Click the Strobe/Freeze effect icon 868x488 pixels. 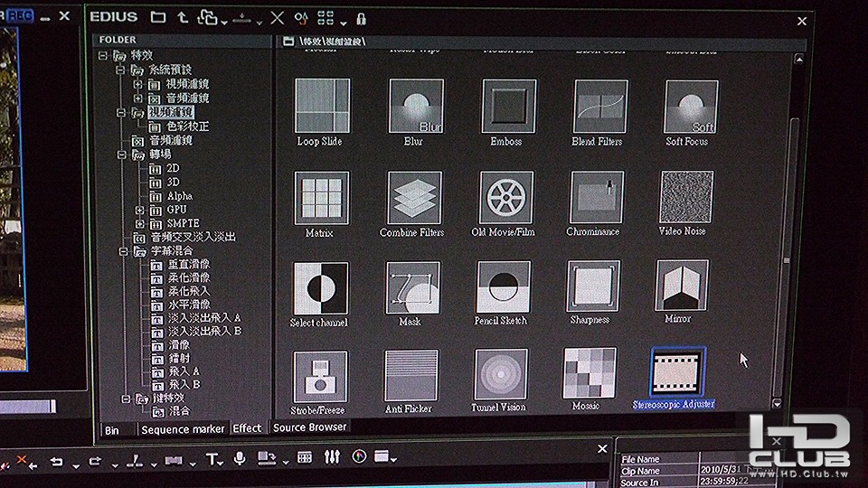(x=320, y=375)
